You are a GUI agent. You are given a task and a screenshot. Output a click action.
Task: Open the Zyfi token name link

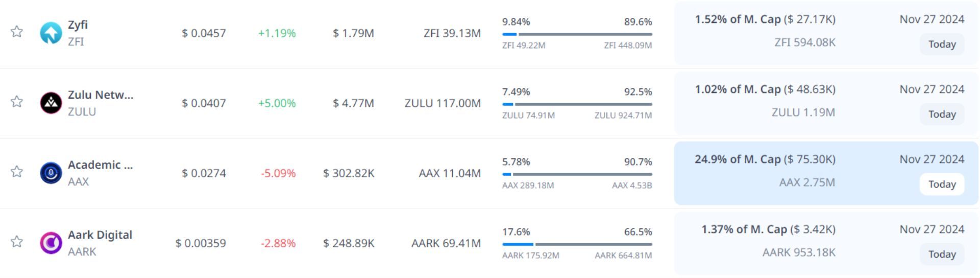(78, 25)
